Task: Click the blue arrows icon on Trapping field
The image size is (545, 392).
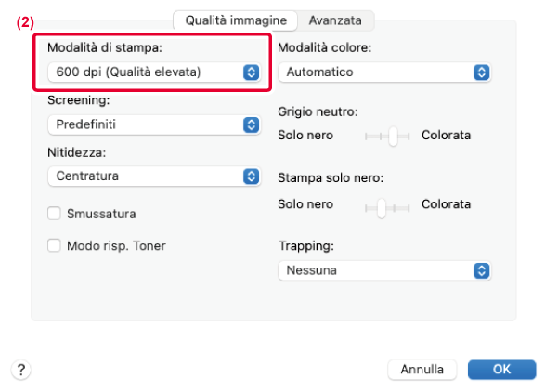Action: click(x=481, y=270)
